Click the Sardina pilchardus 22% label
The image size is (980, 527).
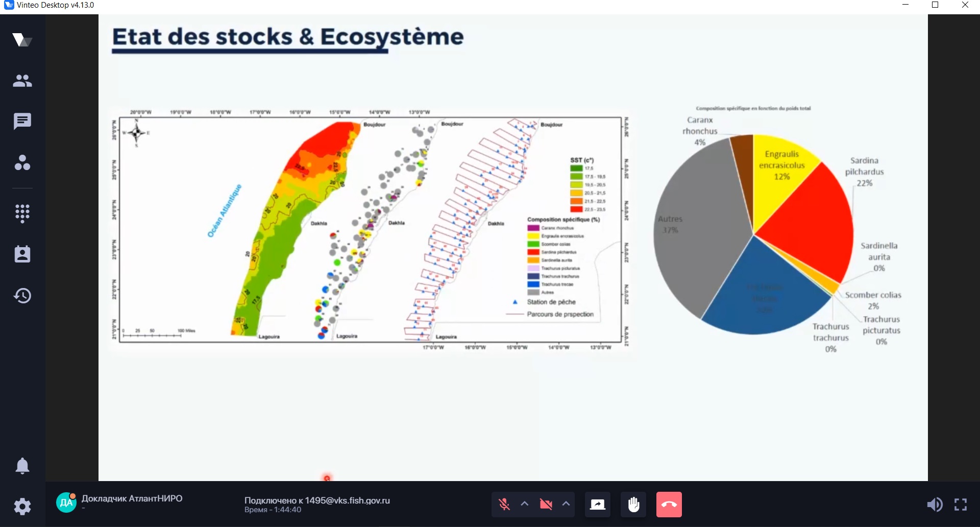pos(864,172)
